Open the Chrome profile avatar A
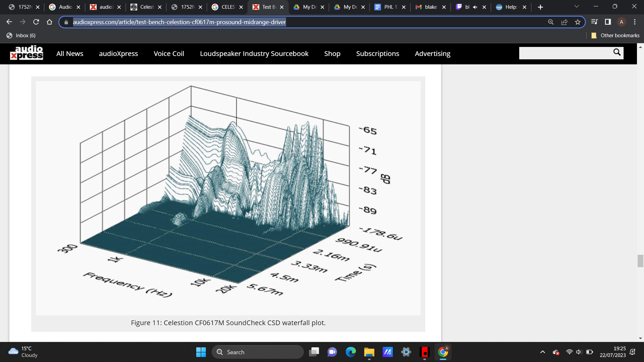The height and width of the screenshot is (362, 644). 621,22
